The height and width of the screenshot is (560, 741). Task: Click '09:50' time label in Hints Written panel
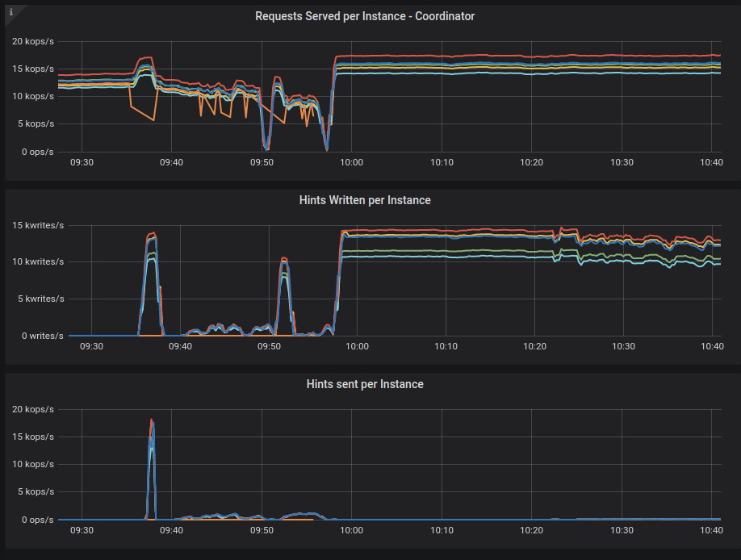point(269,346)
